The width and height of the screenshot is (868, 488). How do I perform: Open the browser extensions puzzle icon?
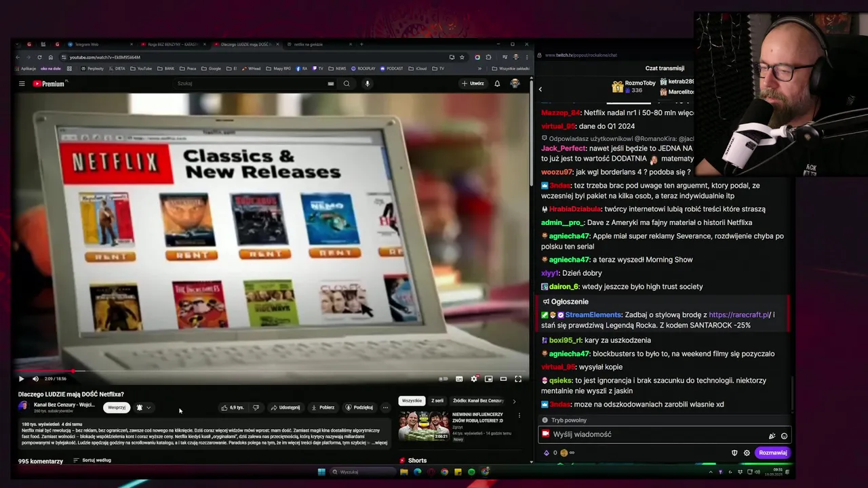[488, 57]
